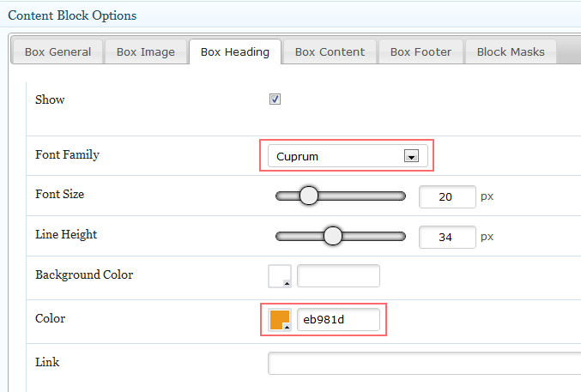581x392 pixels.
Task: Click the Line Height slider track left end
Action: coord(281,237)
